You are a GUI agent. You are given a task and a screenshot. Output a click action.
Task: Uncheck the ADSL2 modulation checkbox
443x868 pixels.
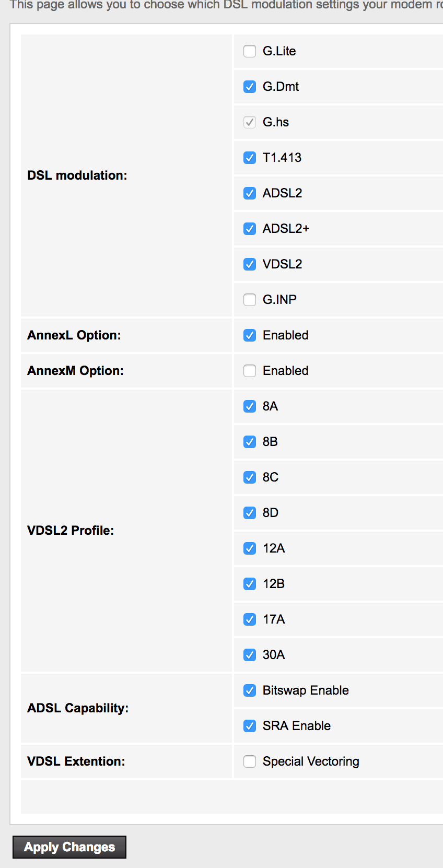[250, 193]
